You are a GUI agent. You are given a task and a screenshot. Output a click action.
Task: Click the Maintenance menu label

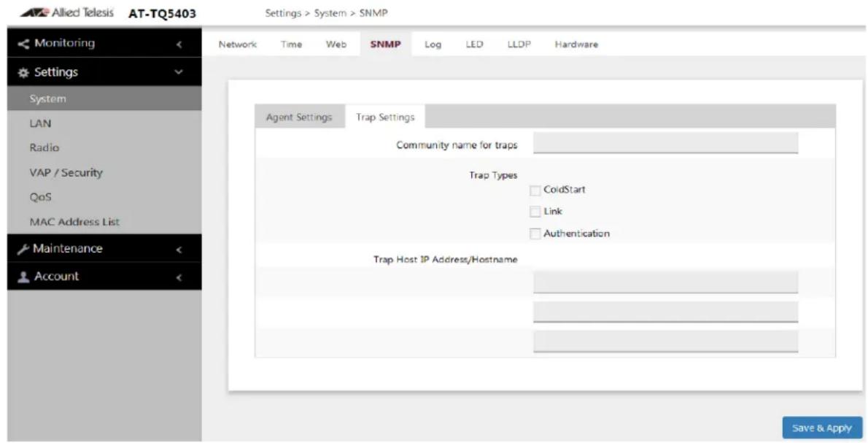tap(67, 249)
